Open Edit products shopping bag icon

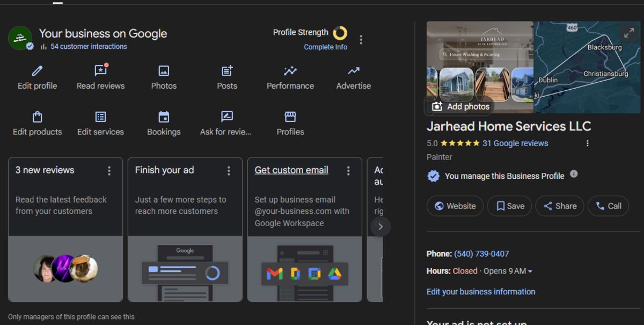tap(37, 117)
